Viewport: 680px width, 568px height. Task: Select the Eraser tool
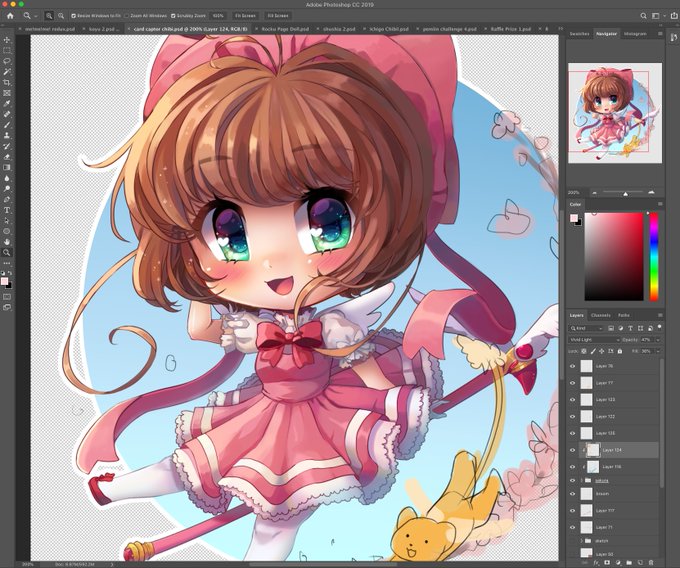[x=7, y=157]
